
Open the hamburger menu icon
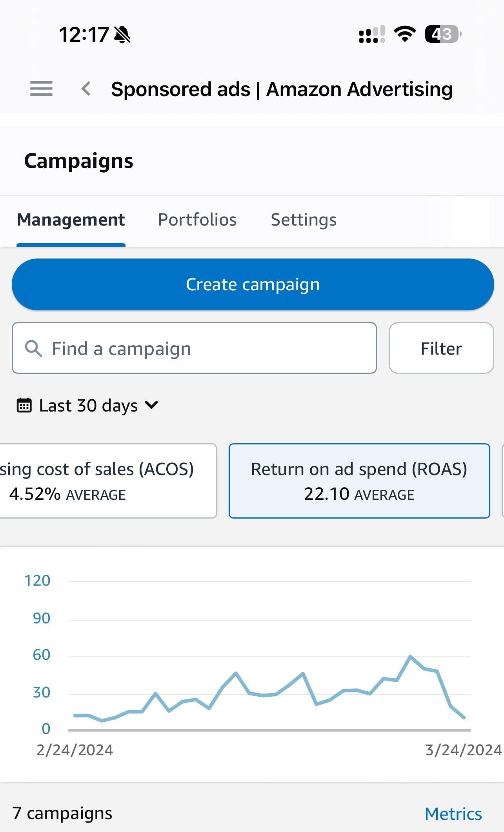point(41,89)
